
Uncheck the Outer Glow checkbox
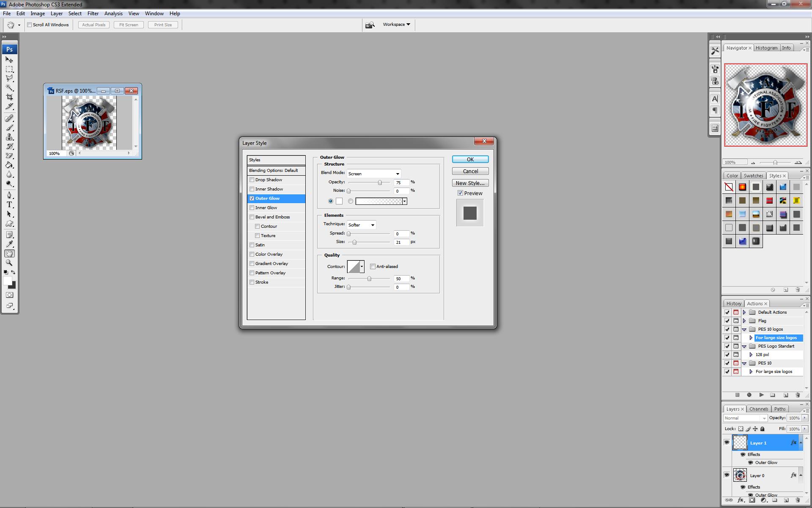(x=252, y=199)
